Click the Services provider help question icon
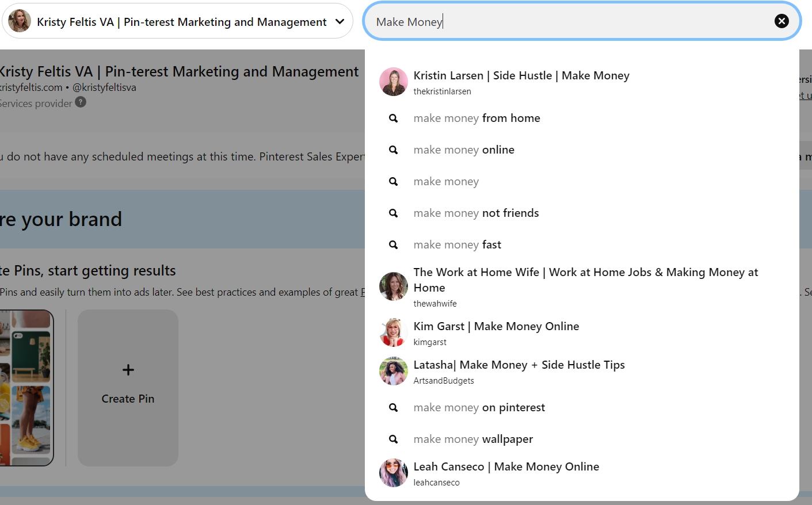 pyautogui.click(x=81, y=102)
